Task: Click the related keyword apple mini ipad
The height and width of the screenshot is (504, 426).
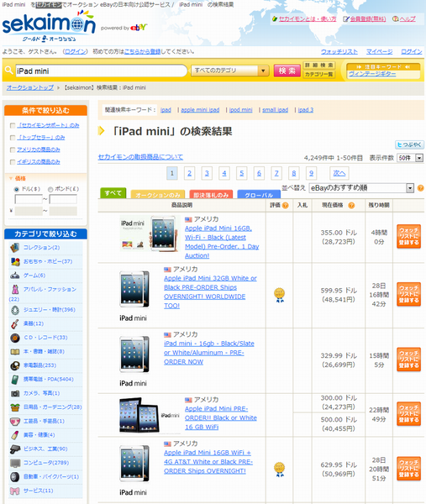Action: point(200,110)
